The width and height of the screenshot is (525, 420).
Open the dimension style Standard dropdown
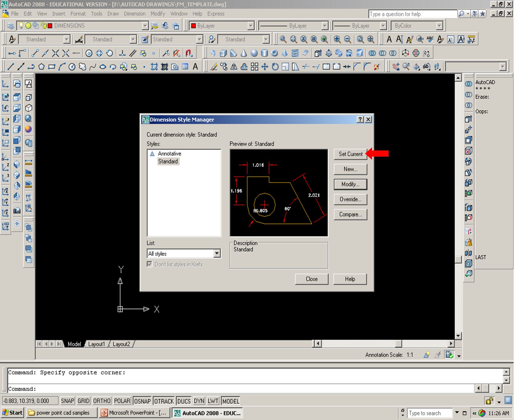[133, 39]
